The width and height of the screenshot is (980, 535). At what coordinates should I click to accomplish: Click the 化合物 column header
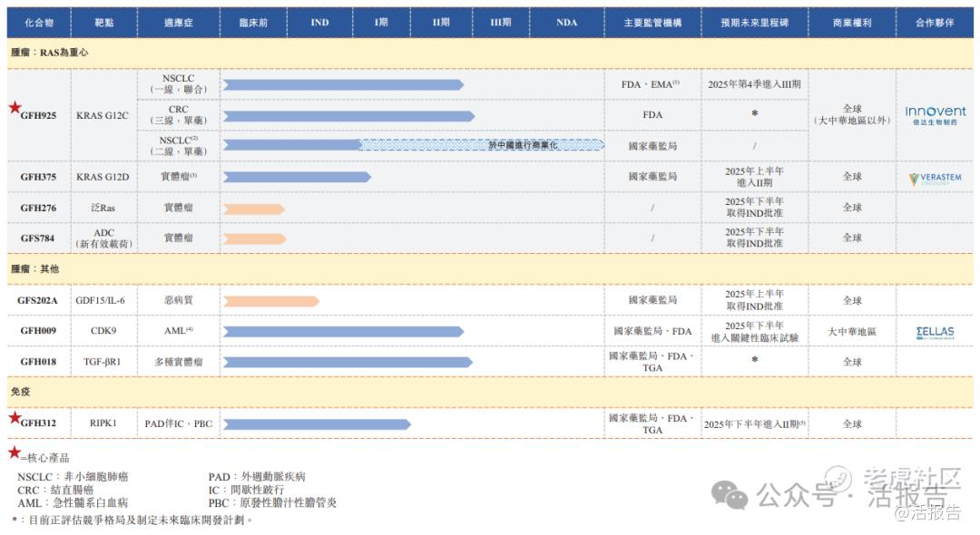[x=39, y=23]
